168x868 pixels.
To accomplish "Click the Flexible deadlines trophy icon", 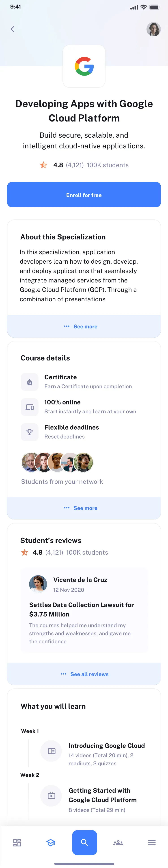I will tap(30, 432).
